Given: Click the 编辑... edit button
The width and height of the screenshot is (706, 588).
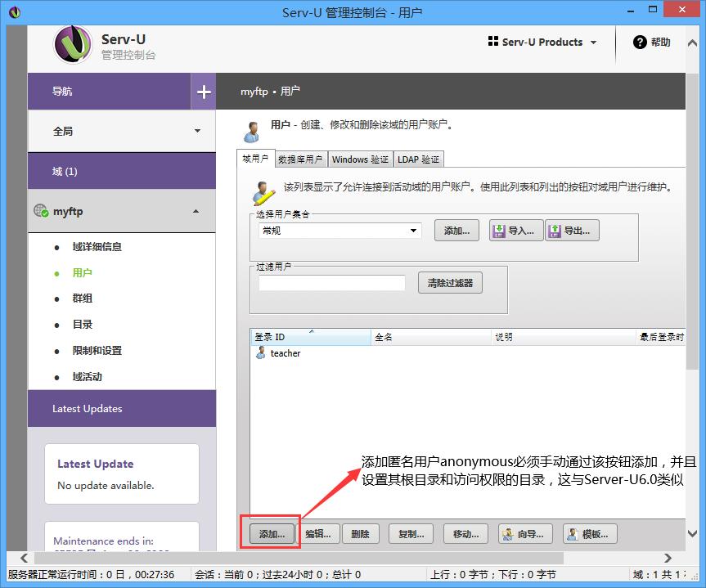Looking at the screenshot, I should pyautogui.click(x=318, y=534).
